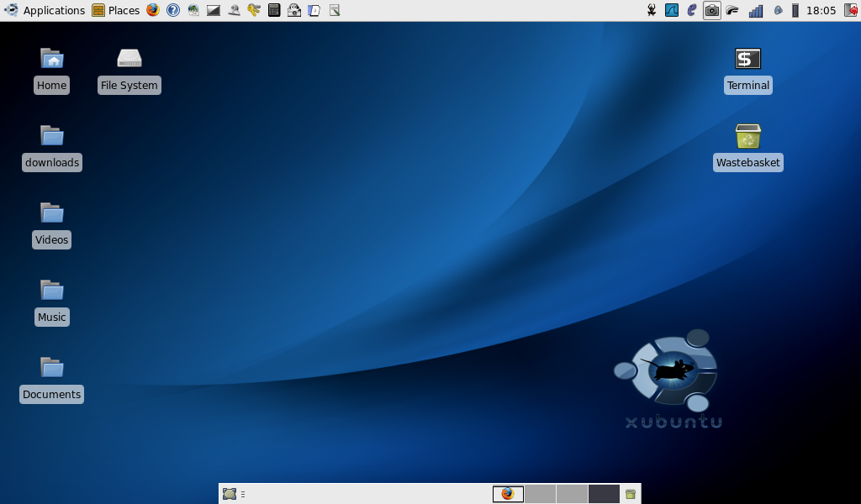The image size is (861, 504).
Task: Click the gray hairdryer-shaped panel icon
Action: point(732,10)
